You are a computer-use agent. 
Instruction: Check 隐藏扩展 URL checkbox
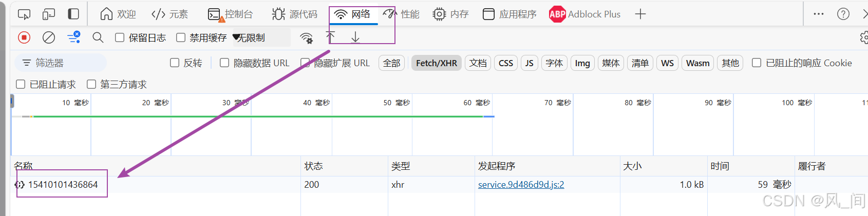click(x=305, y=63)
